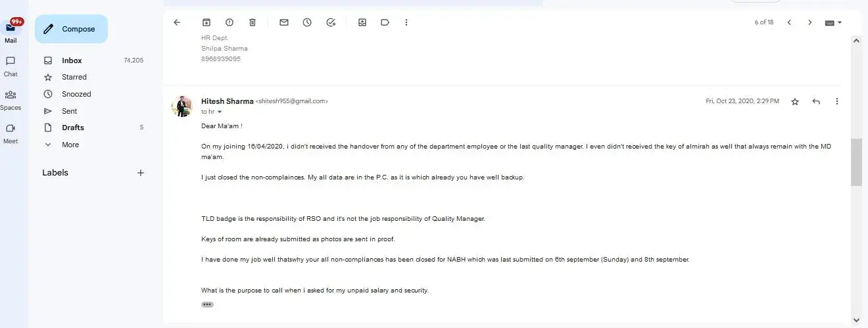Screen dimensions: 868x328
Task: Create a new label
Action: [x=140, y=173]
